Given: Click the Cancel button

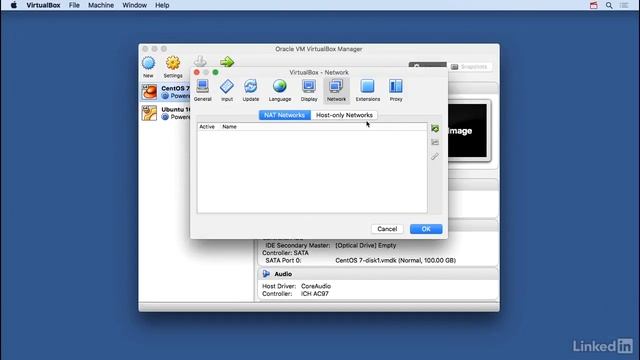Looking at the screenshot, I should [x=387, y=229].
